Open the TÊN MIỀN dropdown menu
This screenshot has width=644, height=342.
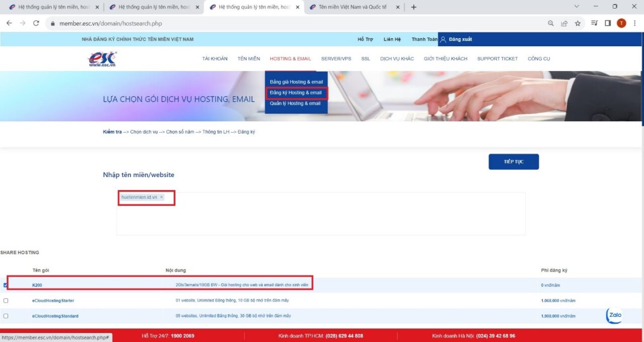coord(249,59)
